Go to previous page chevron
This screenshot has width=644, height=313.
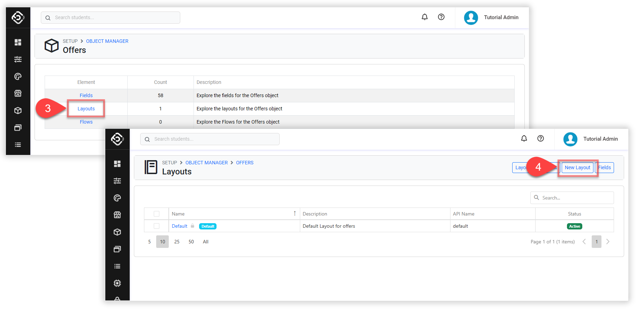584,242
